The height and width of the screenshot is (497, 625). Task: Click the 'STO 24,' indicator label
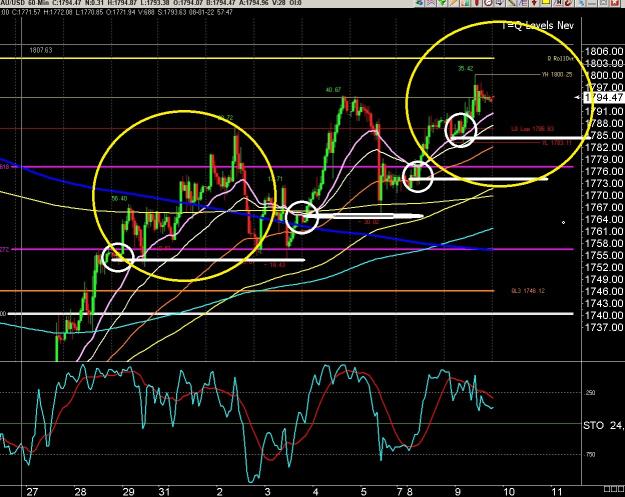[x=603, y=426]
